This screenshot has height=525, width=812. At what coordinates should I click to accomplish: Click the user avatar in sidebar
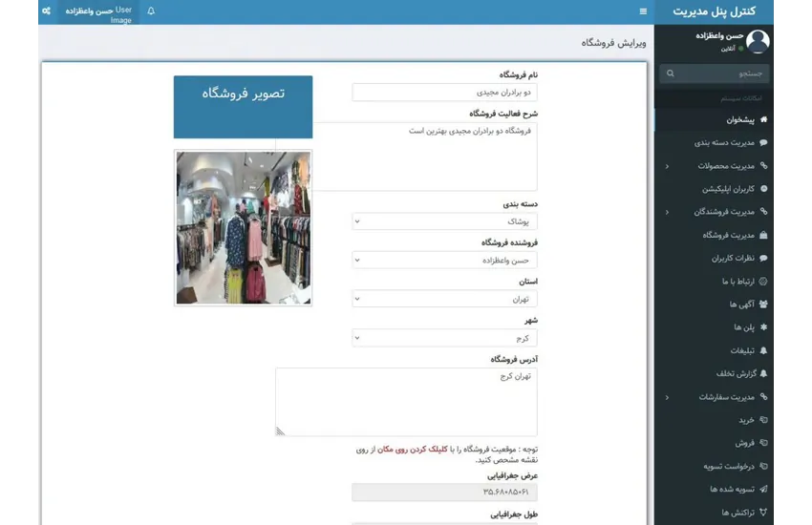(758, 41)
